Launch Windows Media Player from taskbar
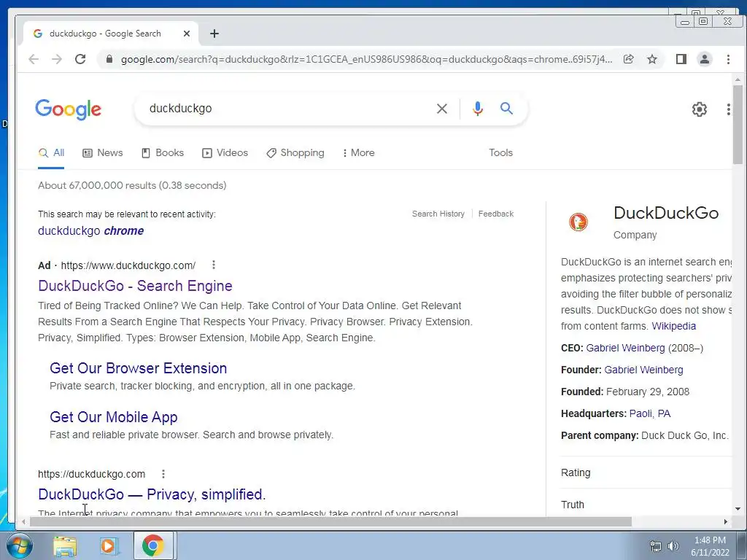747x560 pixels. point(109,546)
